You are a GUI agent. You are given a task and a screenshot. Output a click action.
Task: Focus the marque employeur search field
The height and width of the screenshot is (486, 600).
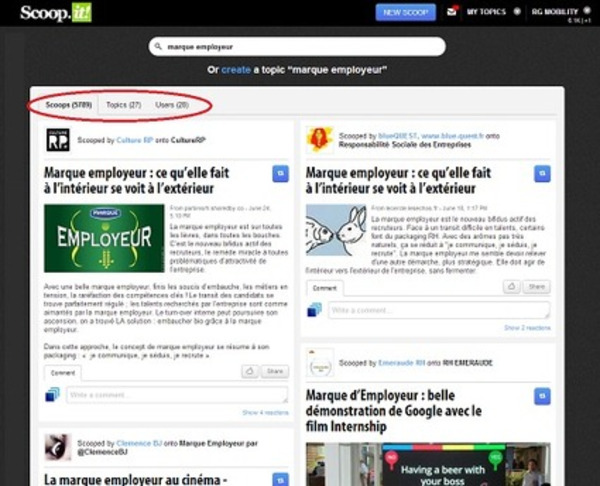[x=297, y=47]
